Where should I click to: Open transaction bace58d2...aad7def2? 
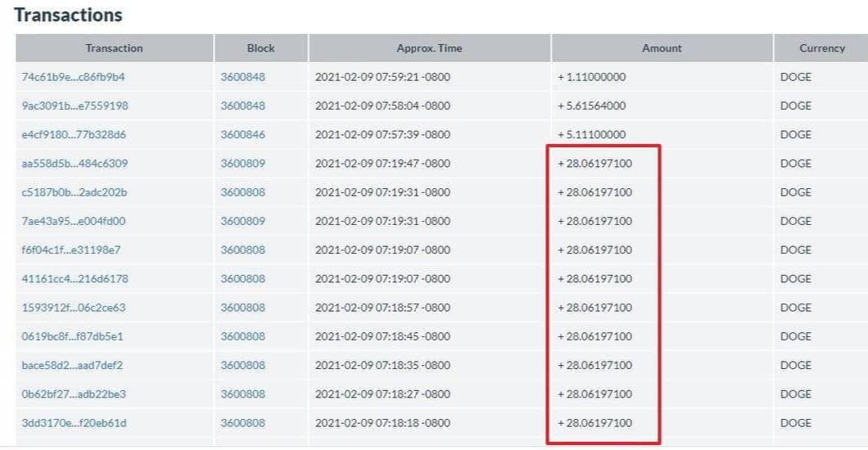click(72, 365)
